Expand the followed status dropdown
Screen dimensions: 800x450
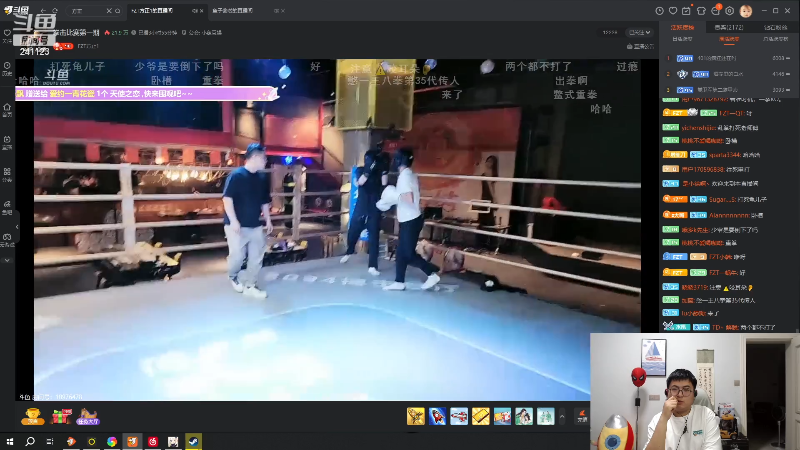click(x=639, y=32)
